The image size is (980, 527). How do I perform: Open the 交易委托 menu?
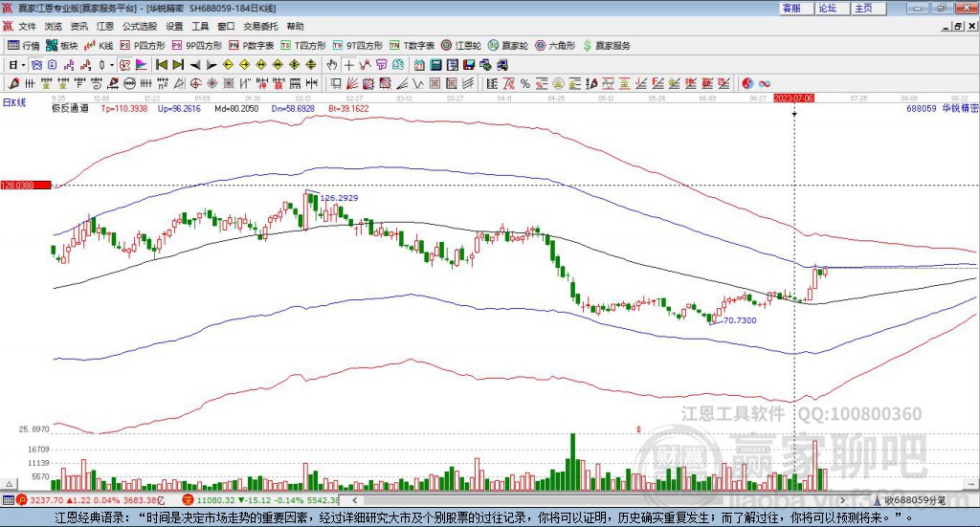(260, 26)
